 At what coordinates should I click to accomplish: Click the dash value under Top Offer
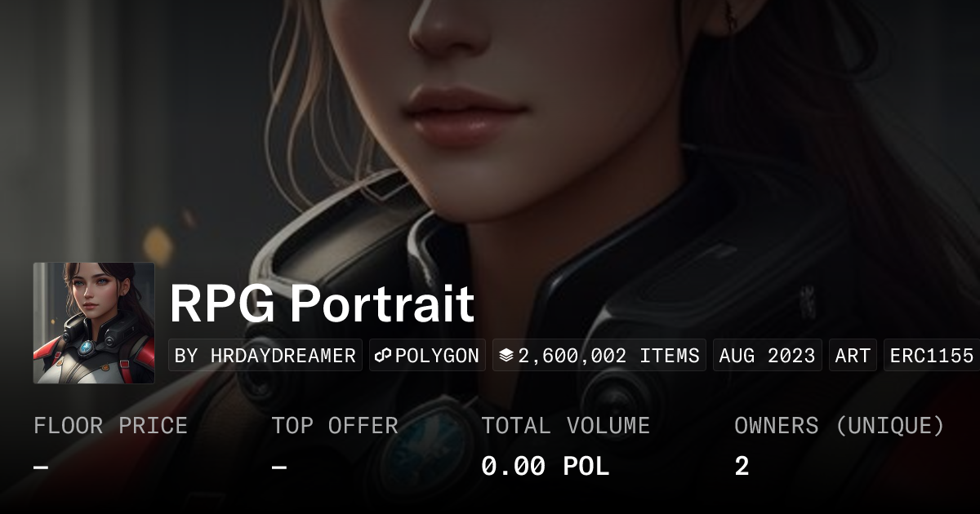pyautogui.click(x=279, y=467)
